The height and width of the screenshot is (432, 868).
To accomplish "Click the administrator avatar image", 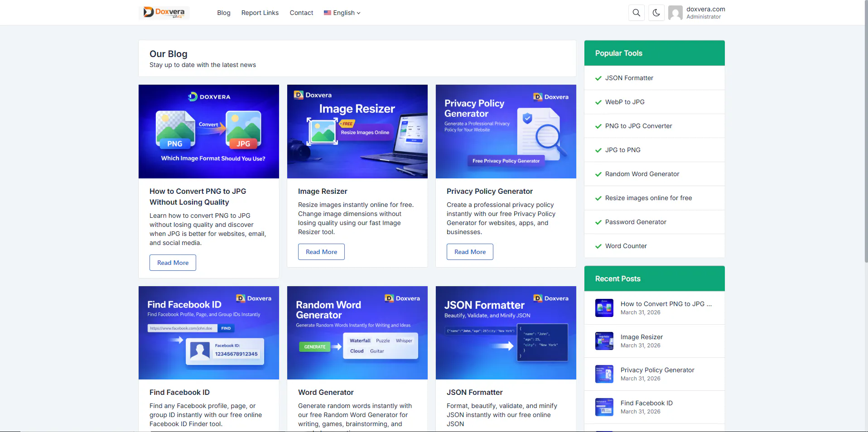I will coord(675,13).
